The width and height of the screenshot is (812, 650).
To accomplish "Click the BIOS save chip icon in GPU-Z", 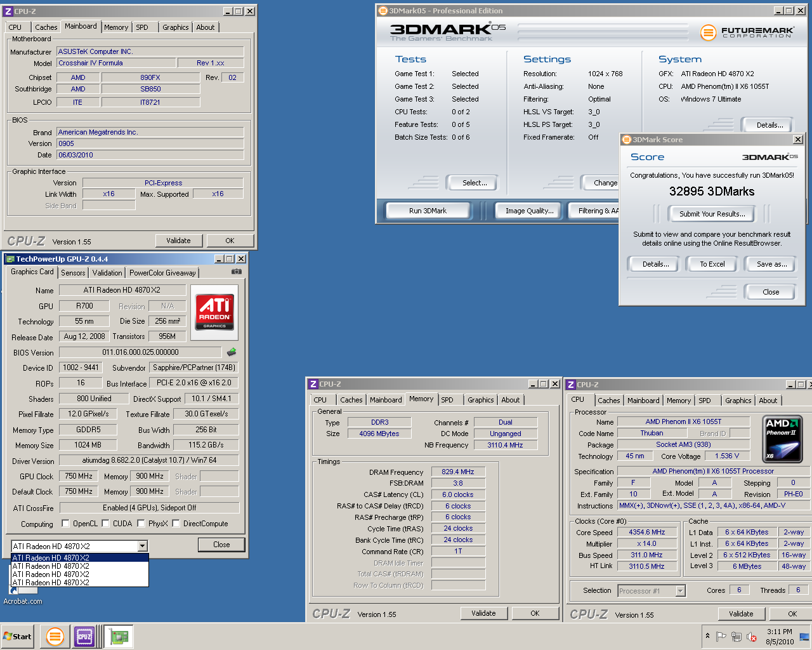I will click(232, 352).
